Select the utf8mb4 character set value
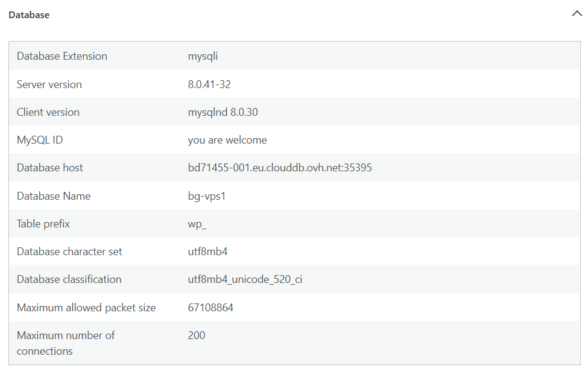588x368 pixels. 208,252
